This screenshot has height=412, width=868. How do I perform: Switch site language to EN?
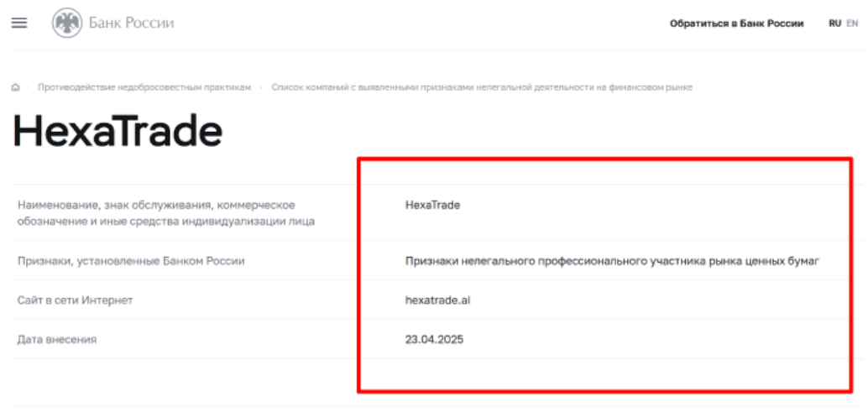[852, 24]
